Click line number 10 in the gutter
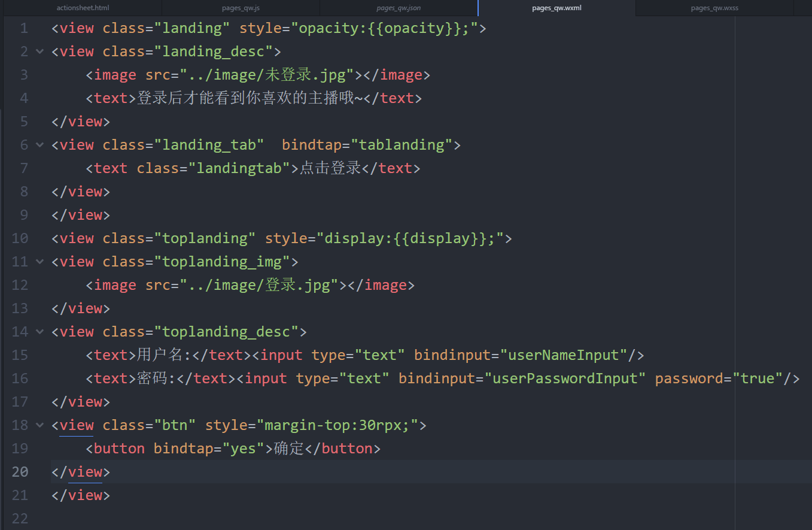 (20, 238)
